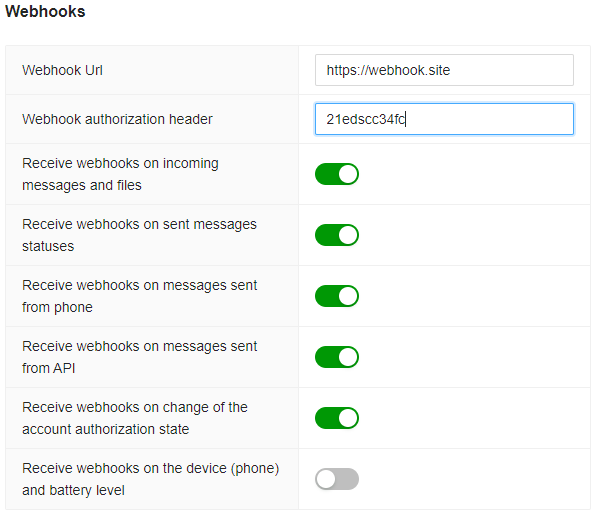Click the 'messages sent from phone' label
This screenshot has height=512, width=598.
coord(140,296)
